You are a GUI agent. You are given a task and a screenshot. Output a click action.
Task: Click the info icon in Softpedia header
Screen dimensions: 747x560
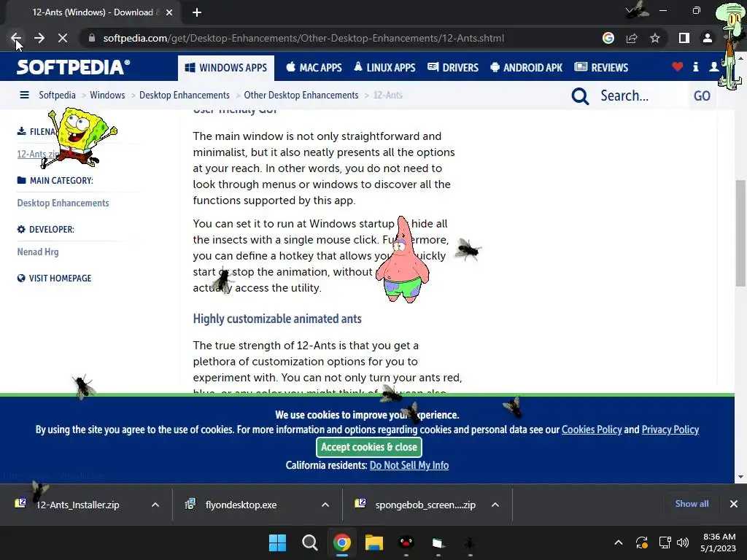pyautogui.click(x=695, y=67)
